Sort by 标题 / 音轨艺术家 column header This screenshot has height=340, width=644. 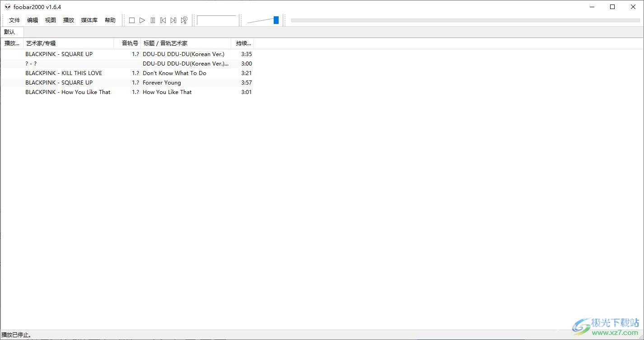186,43
